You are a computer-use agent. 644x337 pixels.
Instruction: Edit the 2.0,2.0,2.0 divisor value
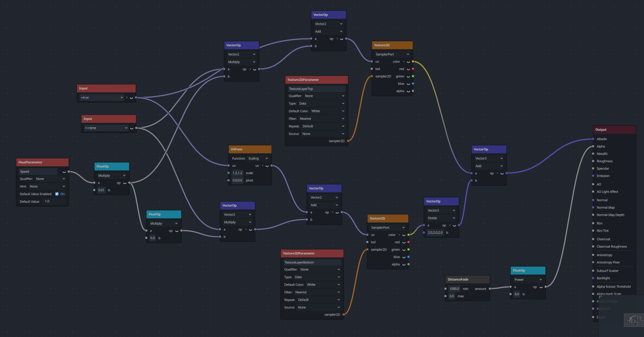coord(435,233)
